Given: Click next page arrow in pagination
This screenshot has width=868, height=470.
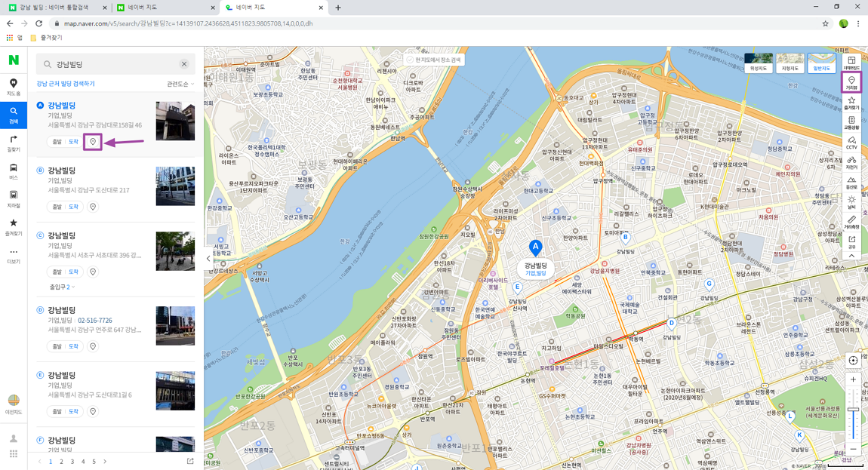Looking at the screenshot, I should coord(105,461).
